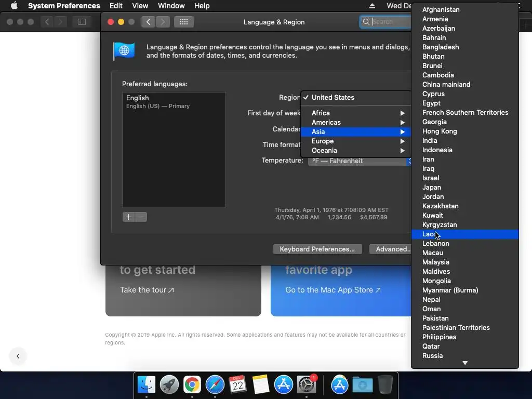This screenshot has width=532, height=399.
Task: Open System Preferences app menu
Action: pyautogui.click(x=64, y=6)
